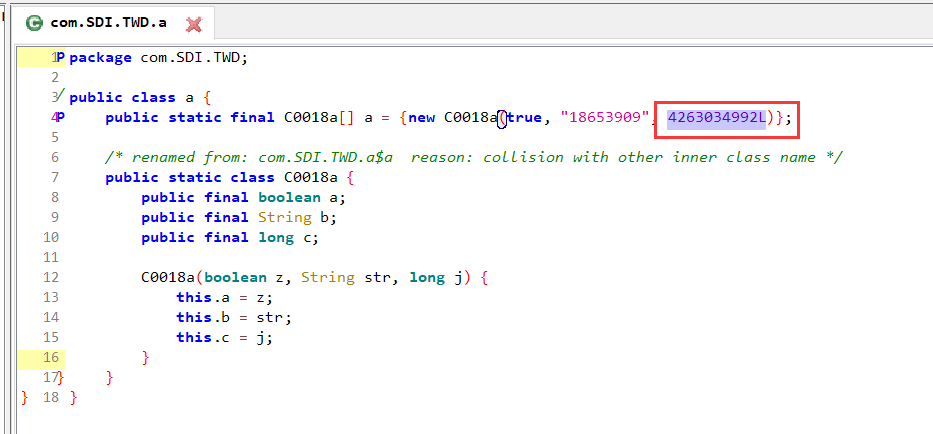This screenshot has height=434, width=933.
Task: Click line number 18 in the gutter
Action: (51, 397)
